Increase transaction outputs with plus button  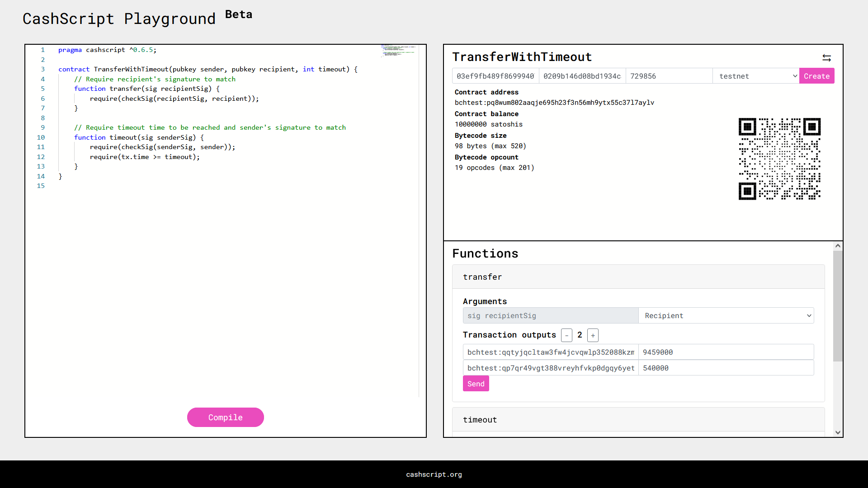click(593, 335)
